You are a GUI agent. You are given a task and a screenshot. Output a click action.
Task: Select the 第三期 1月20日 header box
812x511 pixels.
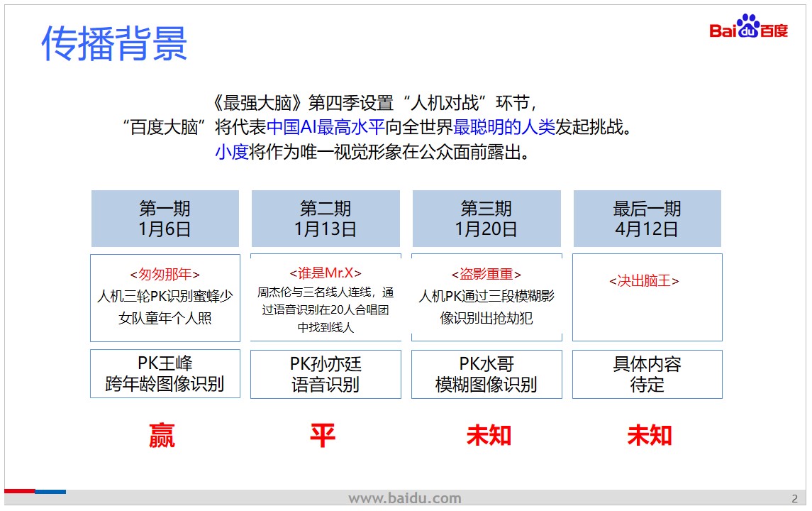pos(486,218)
